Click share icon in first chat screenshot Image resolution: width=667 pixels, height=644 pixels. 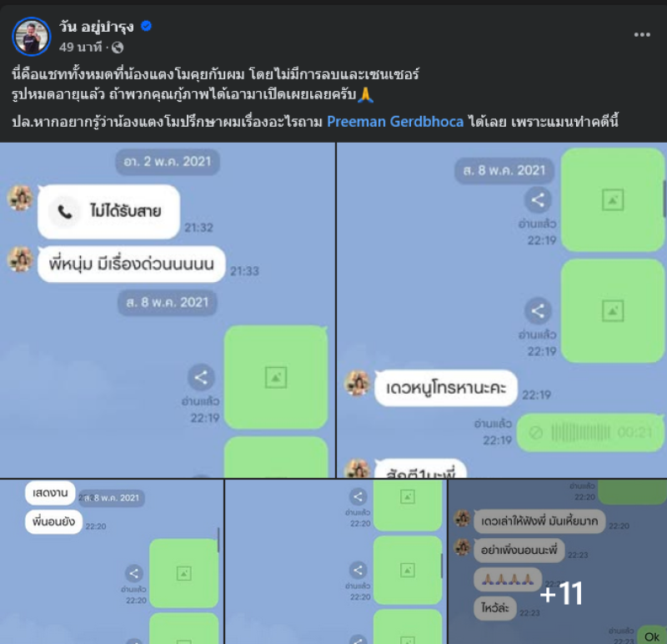201,378
